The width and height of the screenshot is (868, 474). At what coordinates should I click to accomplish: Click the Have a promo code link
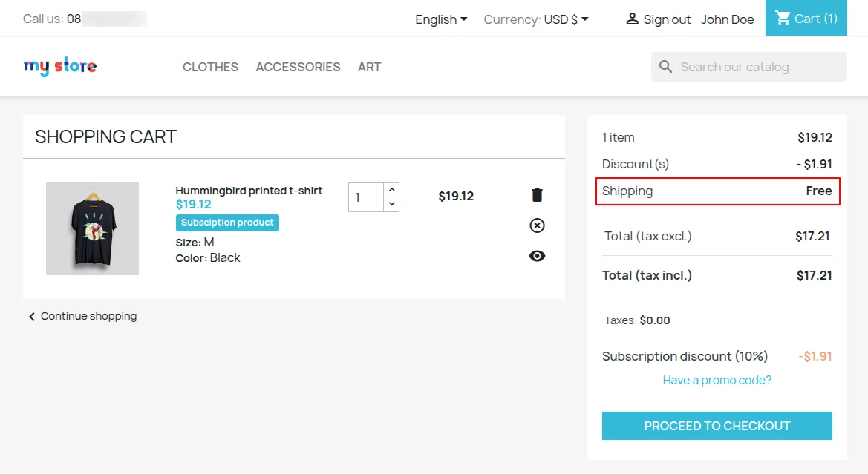click(716, 380)
